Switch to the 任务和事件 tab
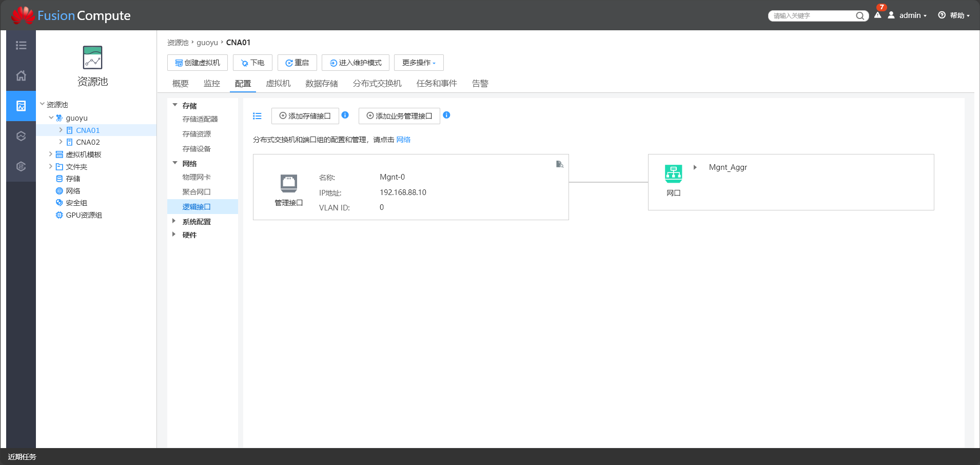This screenshot has height=465, width=980. pos(437,83)
